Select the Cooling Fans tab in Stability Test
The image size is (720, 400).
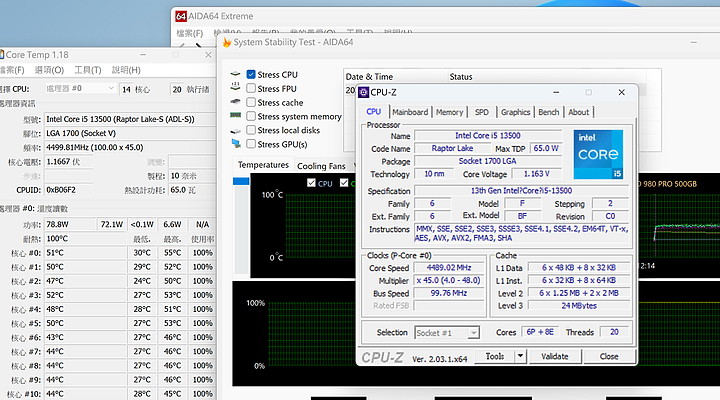tap(321, 166)
